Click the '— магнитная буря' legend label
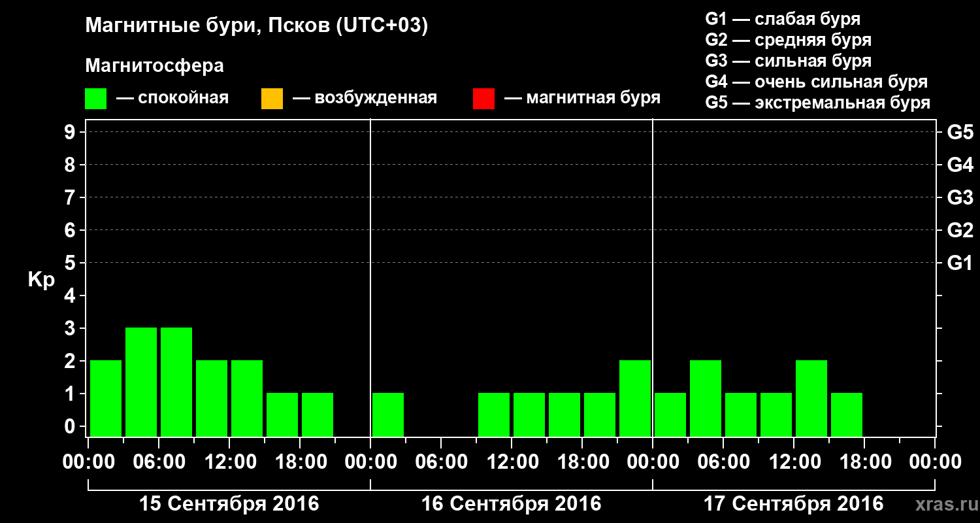Image resolution: width=980 pixels, height=523 pixels. point(582,98)
